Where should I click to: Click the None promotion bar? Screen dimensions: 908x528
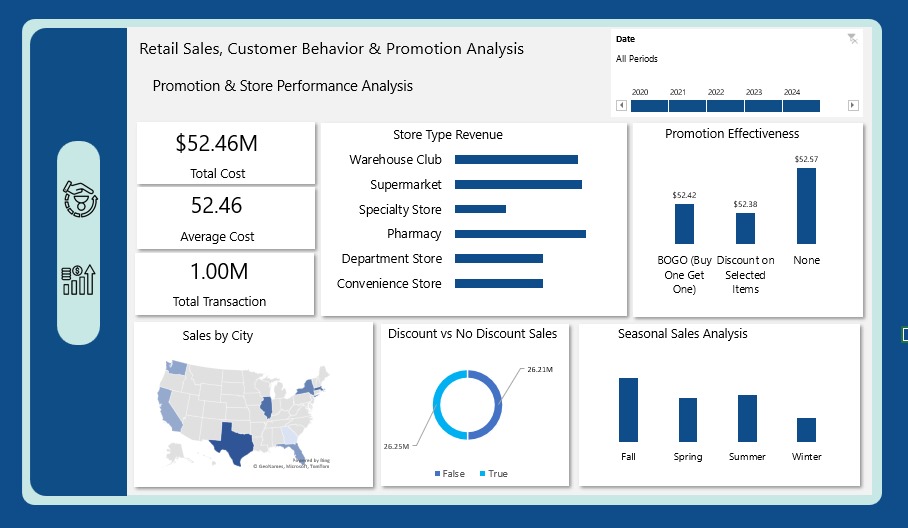(x=806, y=206)
